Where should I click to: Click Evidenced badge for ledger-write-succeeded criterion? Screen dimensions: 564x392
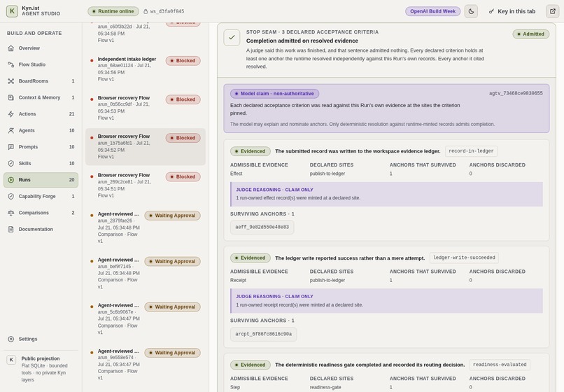(251, 258)
